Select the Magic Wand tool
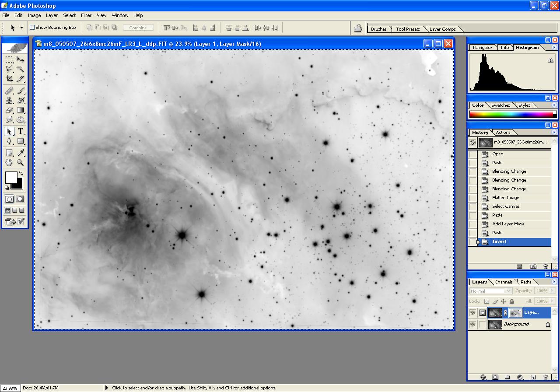This screenshot has height=392, width=560. click(x=21, y=69)
